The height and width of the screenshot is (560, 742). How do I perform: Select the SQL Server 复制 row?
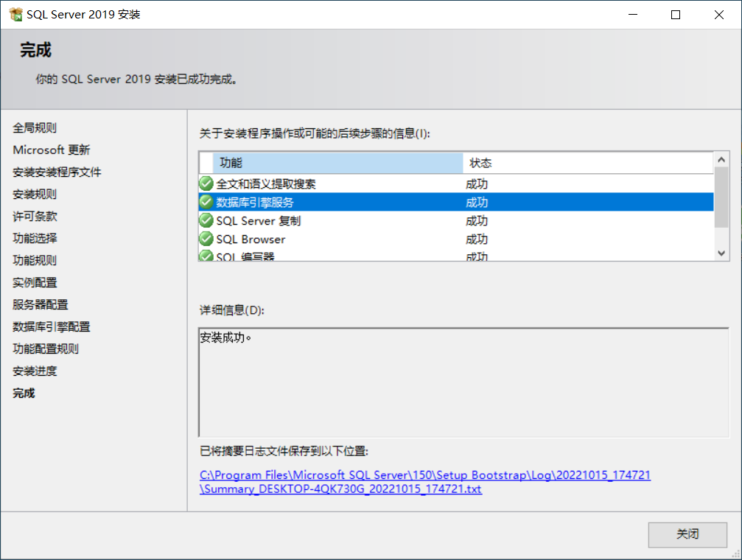coord(456,220)
